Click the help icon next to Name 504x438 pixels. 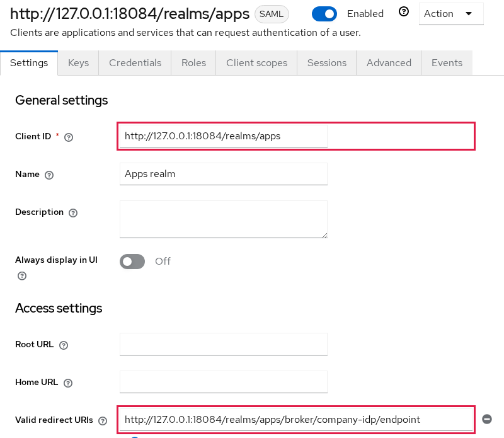49,175
